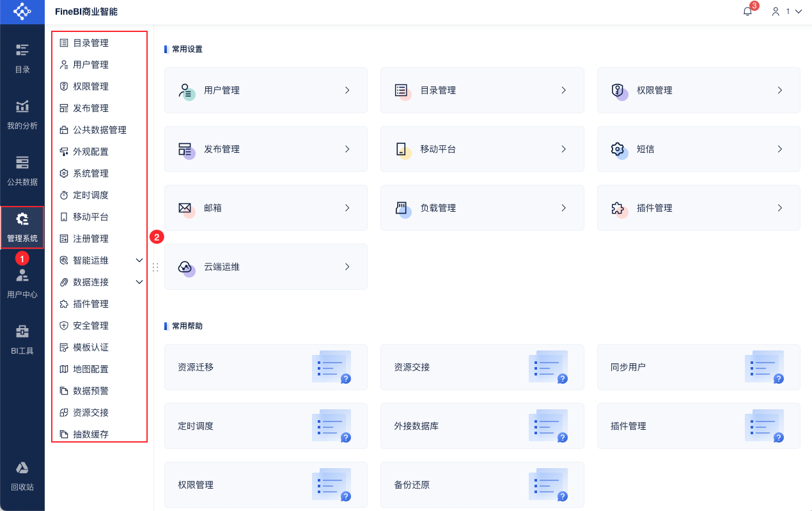Image resolution: width=812 pixels, height=511 pixels.
Task: Click the 权限管理 shield card icon
Action: (619, 91)
